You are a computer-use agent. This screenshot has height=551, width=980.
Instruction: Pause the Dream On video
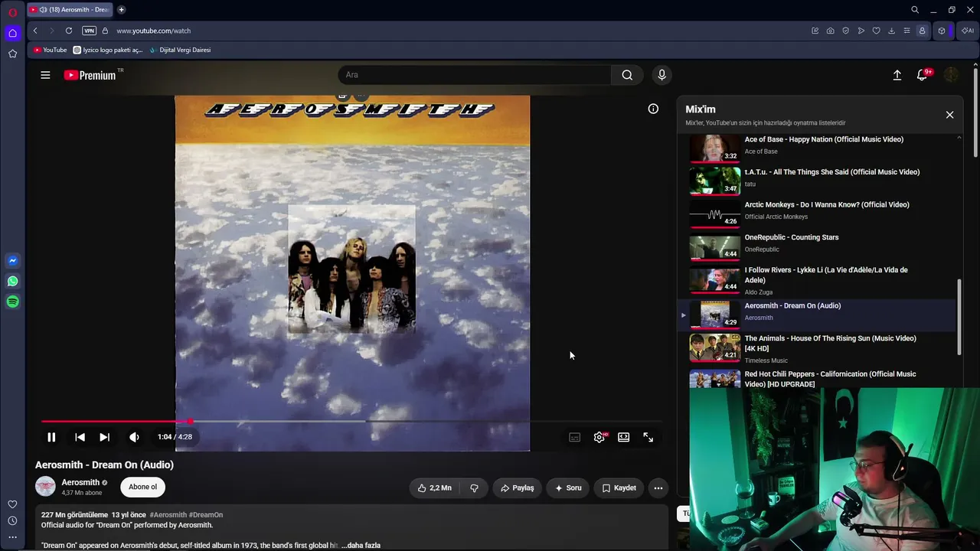[51, 437]
